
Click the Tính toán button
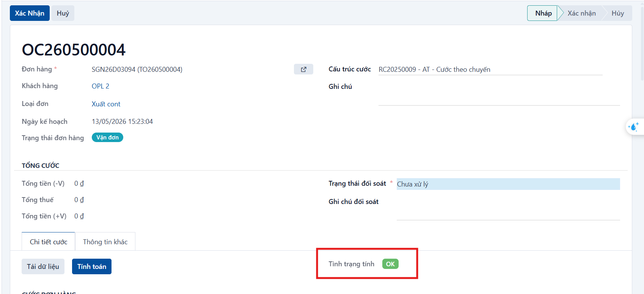tap(92, 267)
